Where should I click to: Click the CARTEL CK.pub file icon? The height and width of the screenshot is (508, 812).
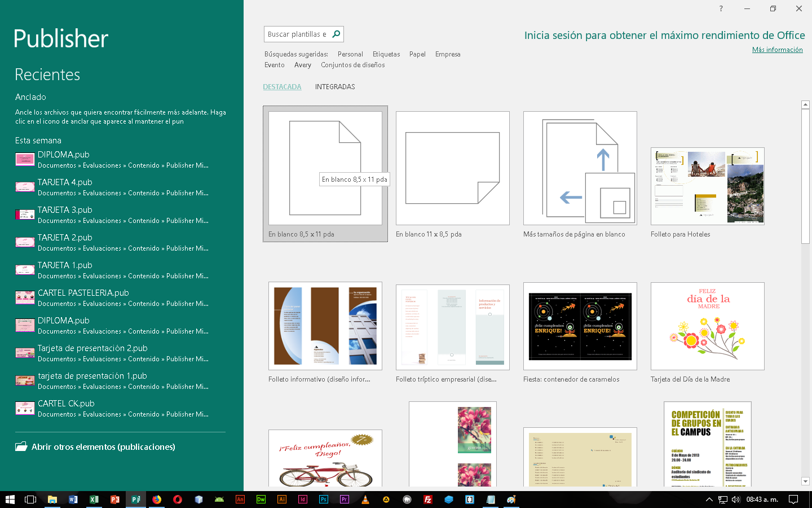[x=25, y=408]
